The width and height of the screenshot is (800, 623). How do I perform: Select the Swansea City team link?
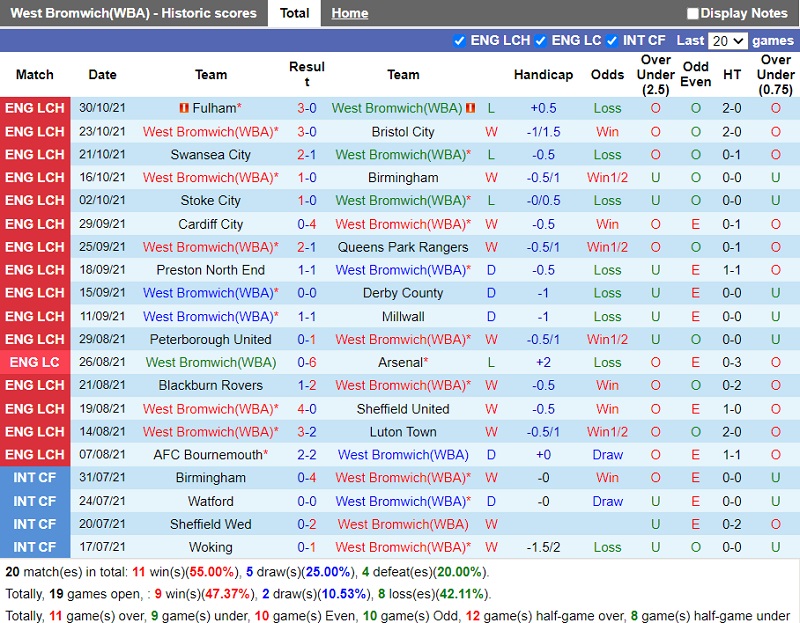[211, 155]
